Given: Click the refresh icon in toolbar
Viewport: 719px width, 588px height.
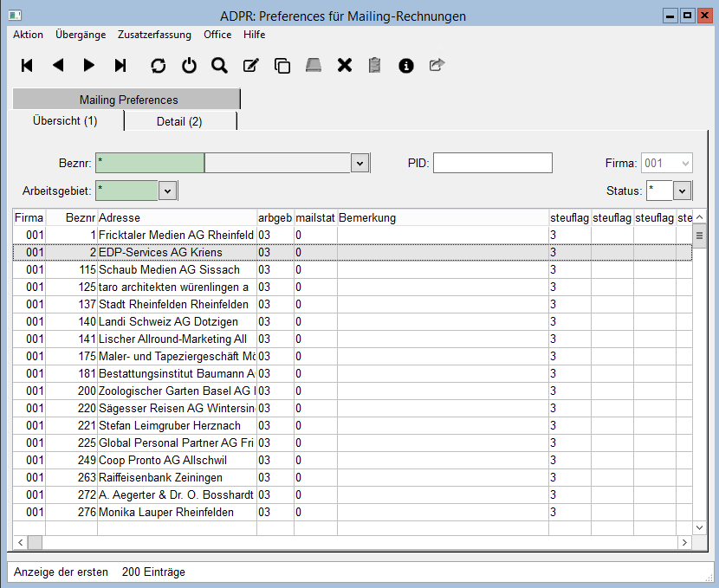Looking at the screenshot, I should tap(158, 65).
